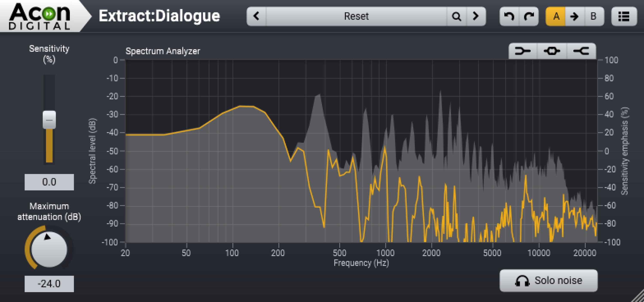Click the Spectrum Analyzer label
The width and height of the screenshot is (644, 302).
point(163,52)
